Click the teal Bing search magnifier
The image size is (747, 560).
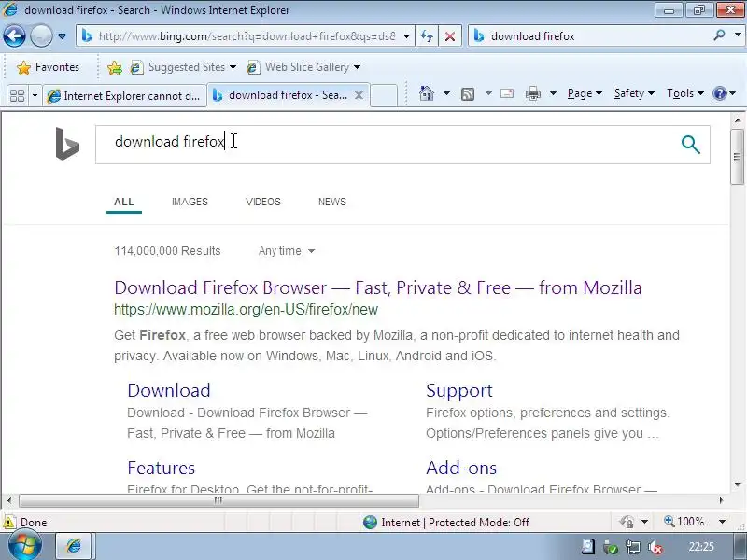click(690, 145)
